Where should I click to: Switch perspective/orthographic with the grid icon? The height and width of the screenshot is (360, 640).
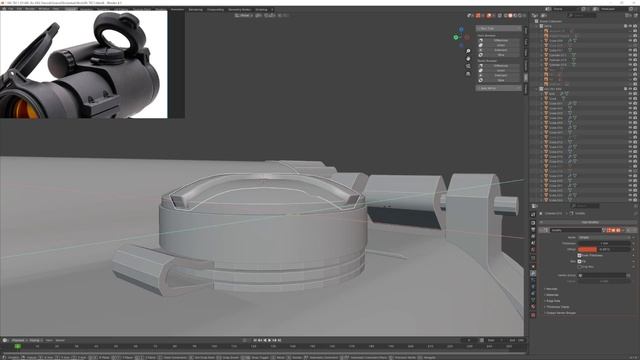[468, 74]
